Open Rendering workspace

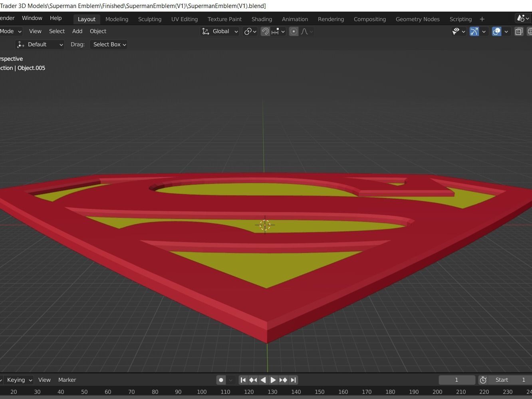point(331,19)
